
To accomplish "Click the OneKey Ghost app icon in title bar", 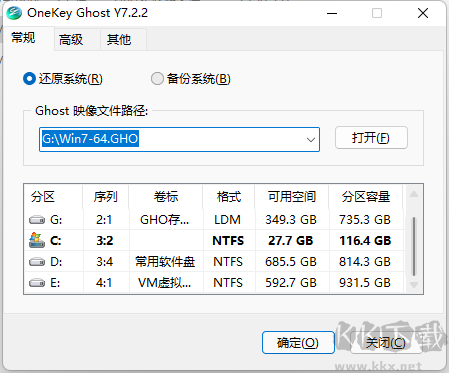I will (x=14, y=13).
